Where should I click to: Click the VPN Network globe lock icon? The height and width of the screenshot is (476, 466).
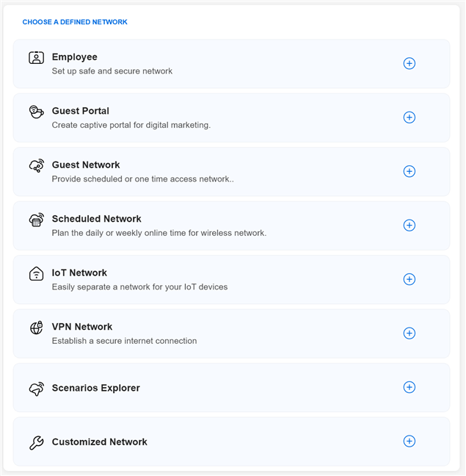click(36, 328)
